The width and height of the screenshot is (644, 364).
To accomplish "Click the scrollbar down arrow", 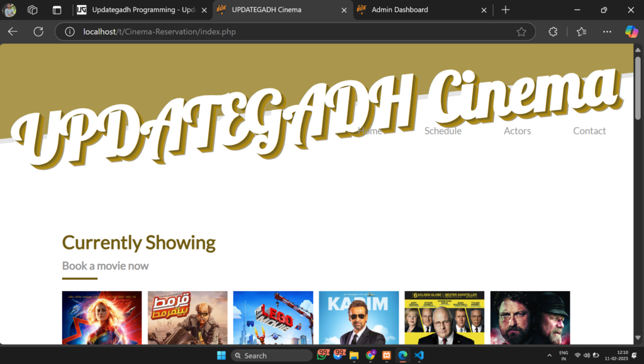I will (x=638, y=338).
